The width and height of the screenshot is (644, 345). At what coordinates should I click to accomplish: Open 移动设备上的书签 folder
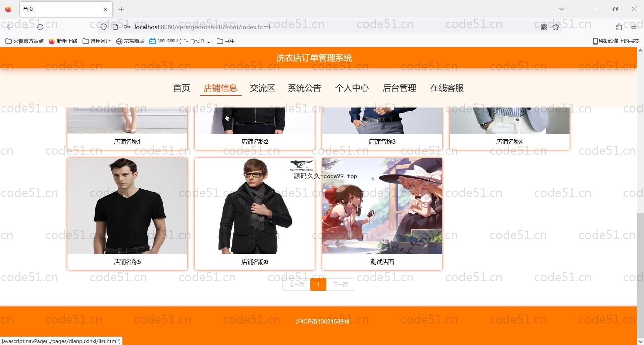click(x=616, y=41)
